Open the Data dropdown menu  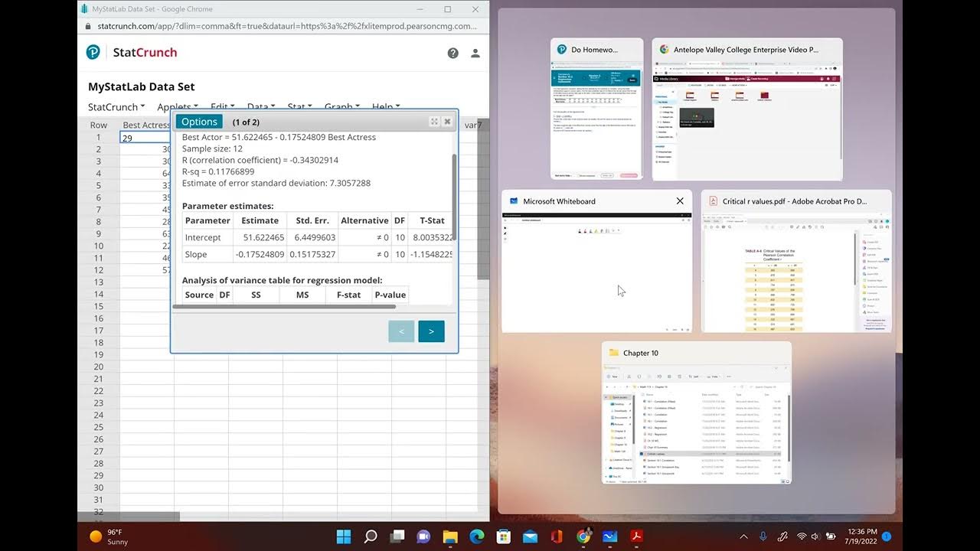coord(260,107)
